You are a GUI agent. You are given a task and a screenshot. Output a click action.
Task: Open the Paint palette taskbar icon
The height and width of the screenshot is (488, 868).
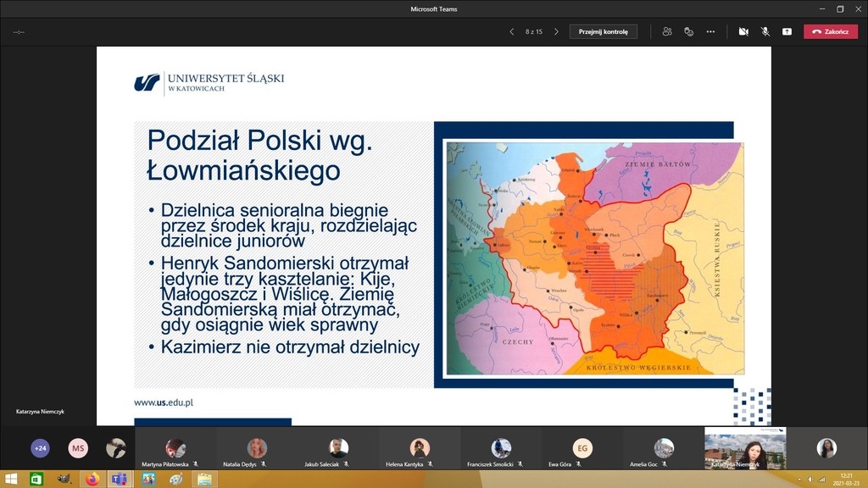pyautogui.click(x=176, y=480)
